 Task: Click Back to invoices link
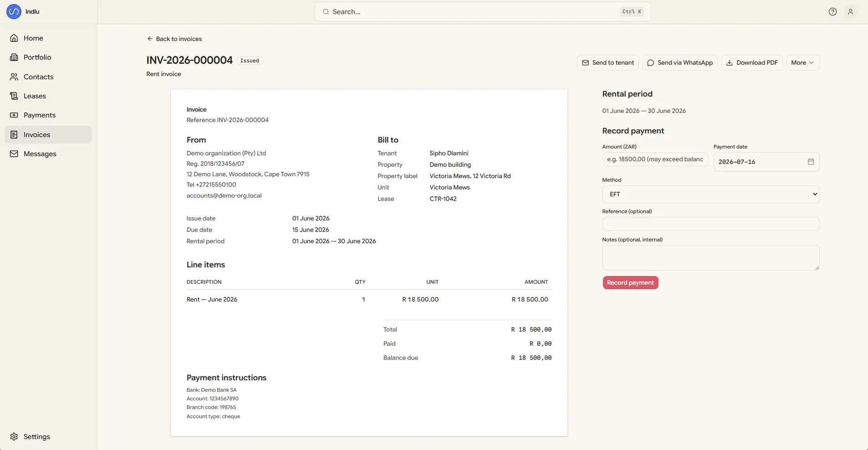click(174, 39)
